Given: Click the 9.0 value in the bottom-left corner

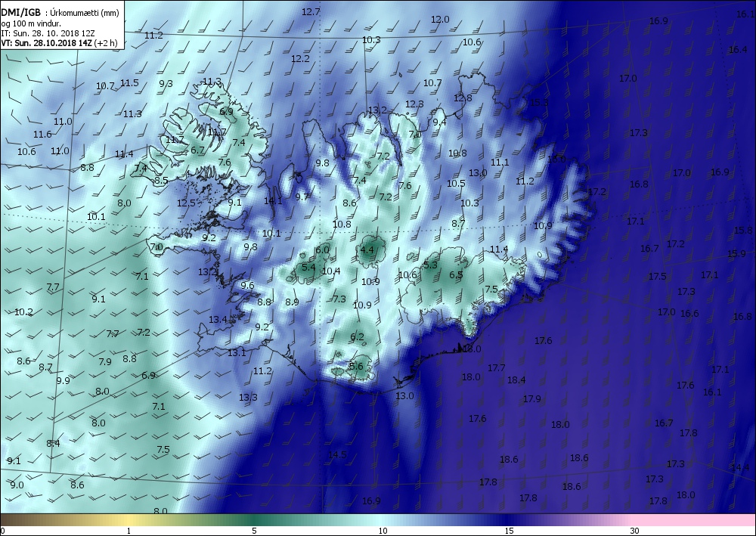Looking at the screenshot, I should [17, 485].
